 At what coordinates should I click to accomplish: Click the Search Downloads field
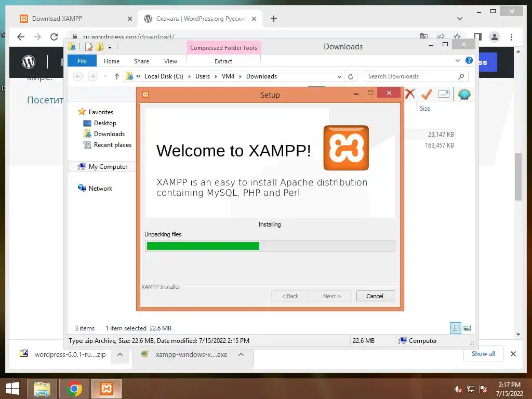(416, 76)
